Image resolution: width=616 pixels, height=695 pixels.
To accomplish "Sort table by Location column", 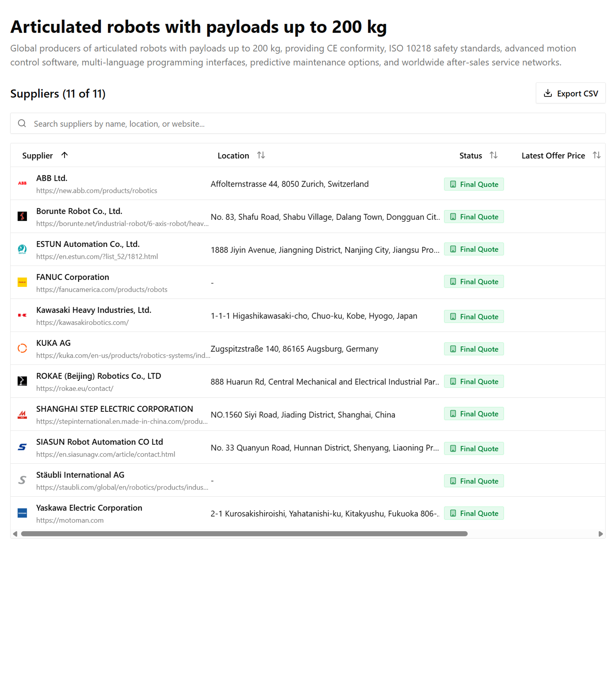I will click(261, 155).
